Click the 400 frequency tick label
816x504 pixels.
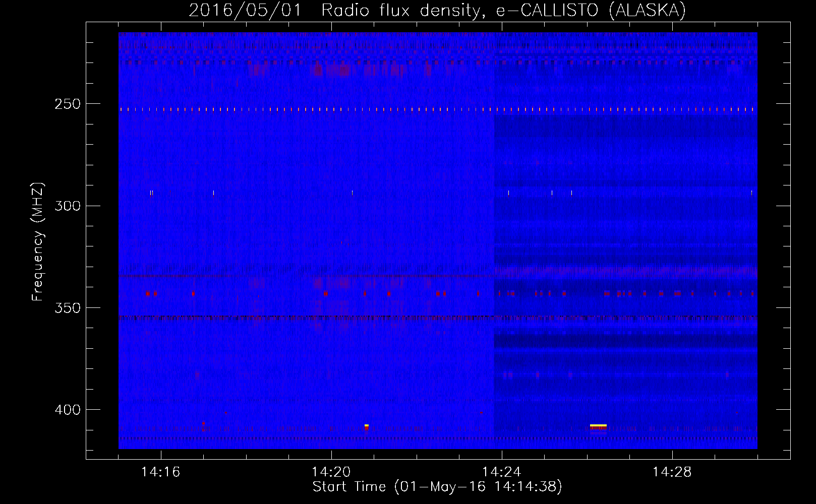pos(68,410)
